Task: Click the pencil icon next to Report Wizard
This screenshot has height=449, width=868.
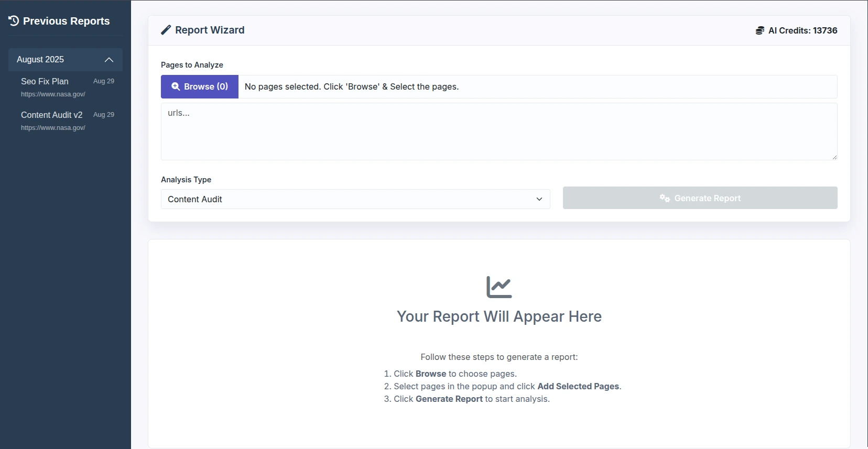Action: 166,30
